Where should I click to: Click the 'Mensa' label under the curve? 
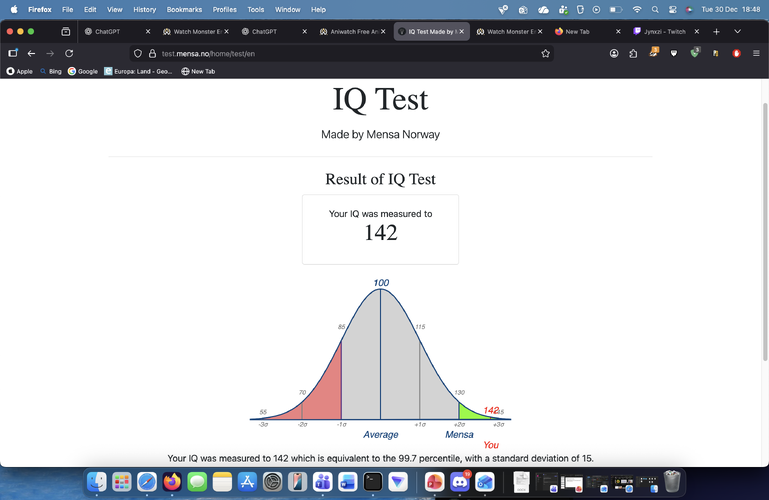click(x=460, y=435)
